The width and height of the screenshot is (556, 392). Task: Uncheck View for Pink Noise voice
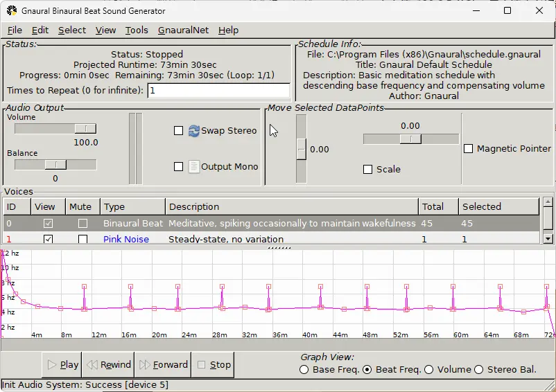(x=48, y=239)
